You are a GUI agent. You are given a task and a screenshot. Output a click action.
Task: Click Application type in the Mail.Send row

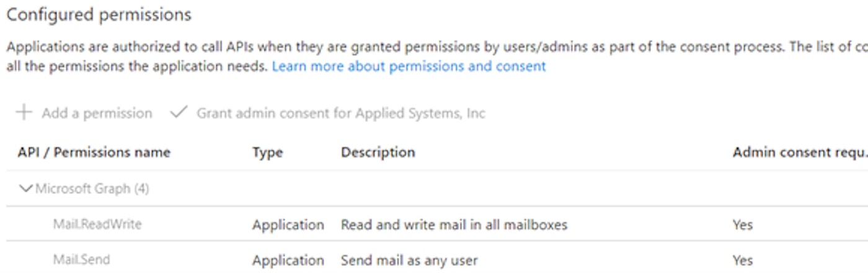tap(288, 260)
